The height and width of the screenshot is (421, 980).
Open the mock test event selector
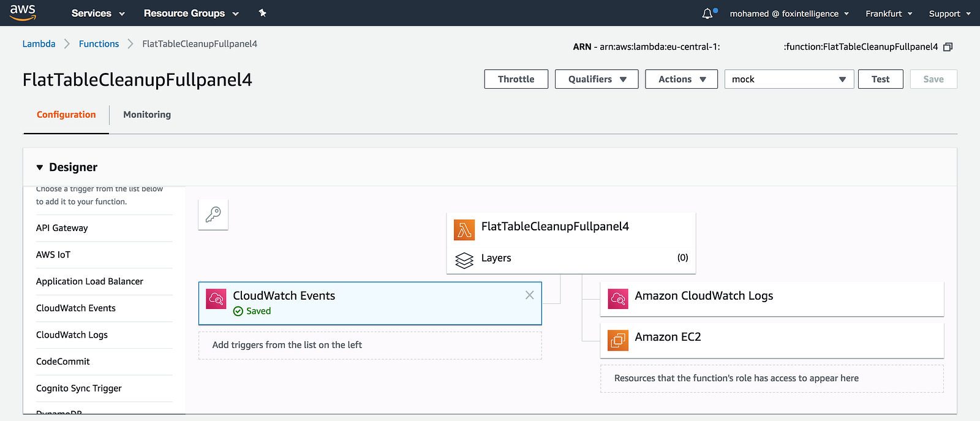789,79
